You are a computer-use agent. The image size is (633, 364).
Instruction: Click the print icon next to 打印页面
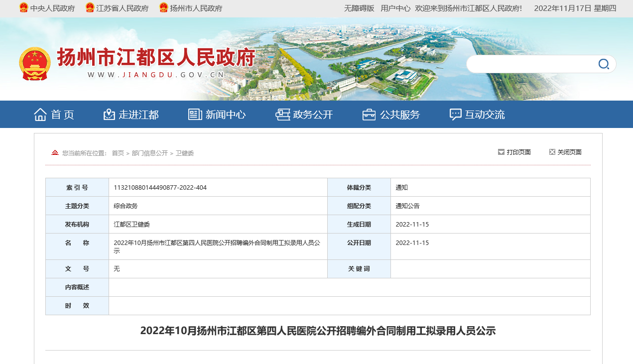501,152
